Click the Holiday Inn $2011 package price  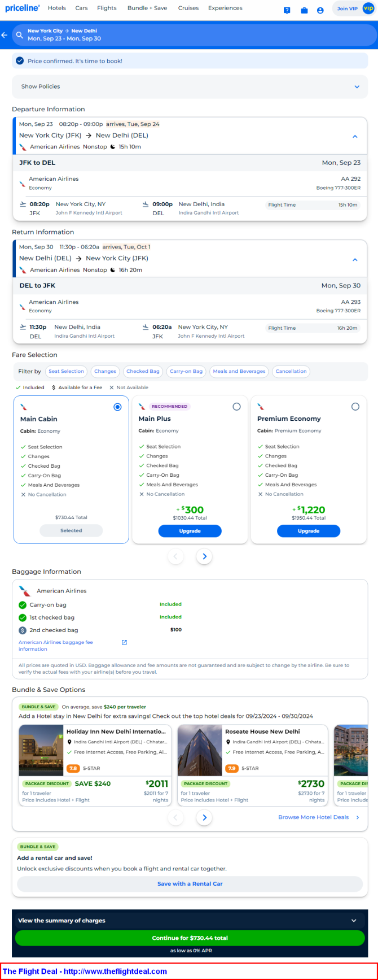[x=157, y=783]
